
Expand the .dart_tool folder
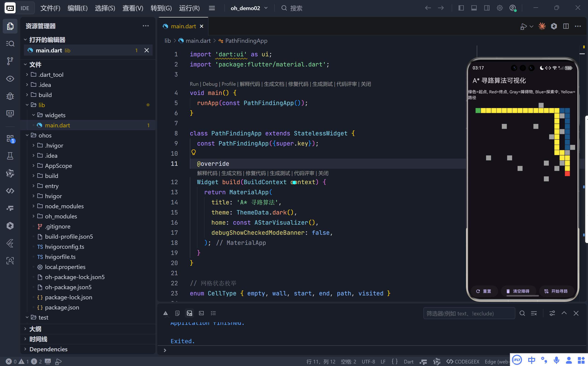tap(51, 74)
